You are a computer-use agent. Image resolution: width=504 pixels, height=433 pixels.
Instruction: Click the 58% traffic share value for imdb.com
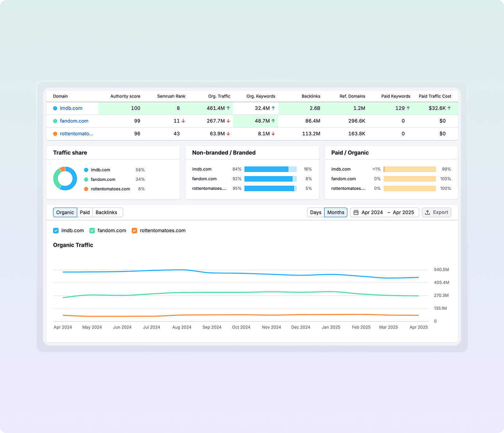tap(140, 170)
